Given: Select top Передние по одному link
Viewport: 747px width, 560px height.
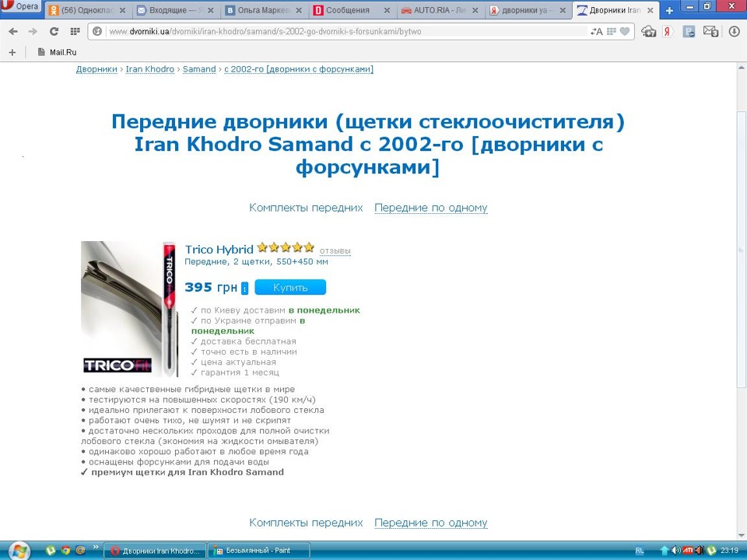Looking at the screenshot, I should (x=430, y=208).
